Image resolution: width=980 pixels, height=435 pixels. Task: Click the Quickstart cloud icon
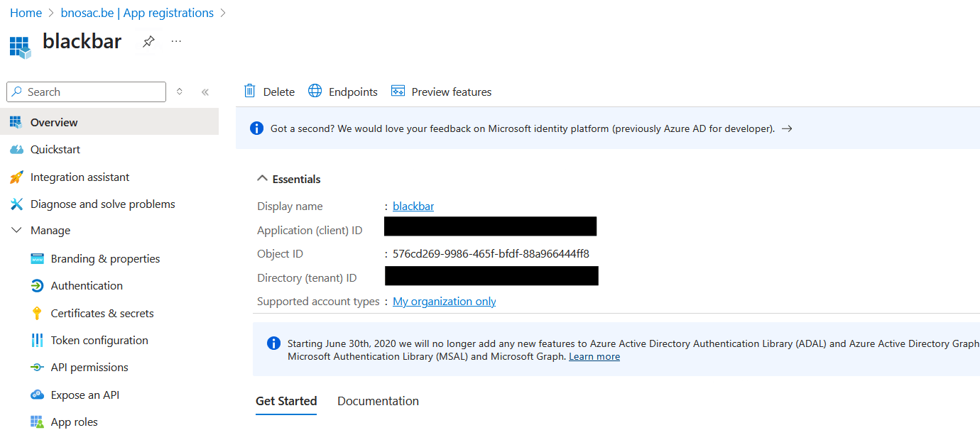pyautogui.click(x=16, y=149)
